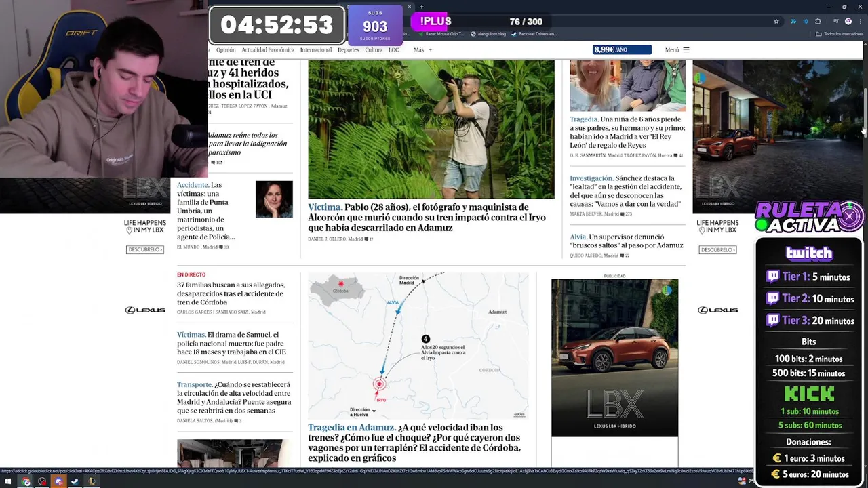Open the Transporte alta velocidad article

coord(234,397)
